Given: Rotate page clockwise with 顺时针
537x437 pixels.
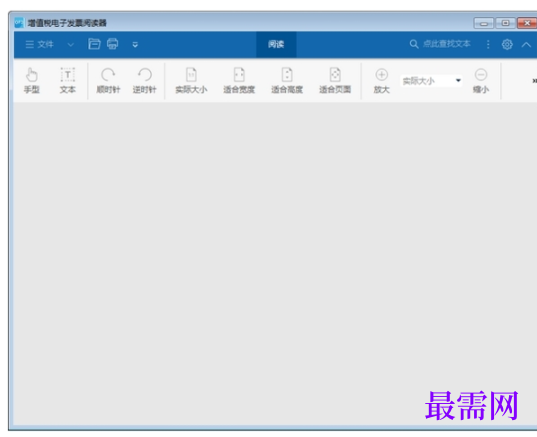Looking at the screenshot, I should click(x=108, y=81).
